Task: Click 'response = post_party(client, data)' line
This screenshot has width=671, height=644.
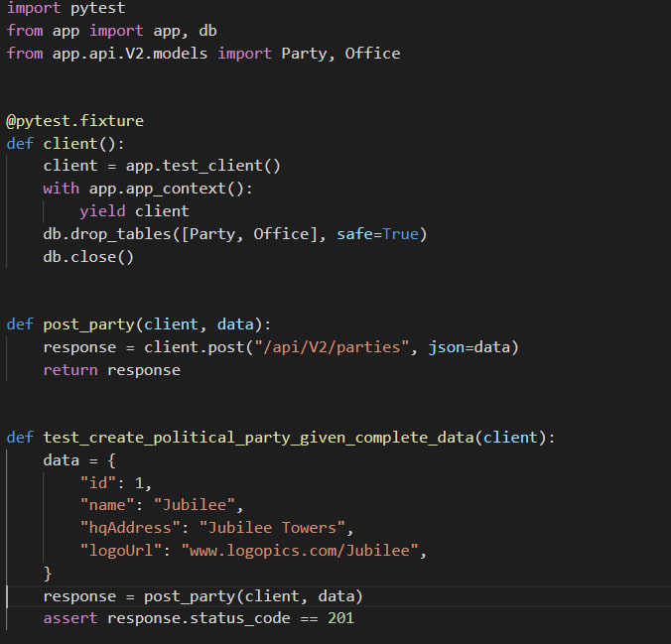Action: coord(202,596)
